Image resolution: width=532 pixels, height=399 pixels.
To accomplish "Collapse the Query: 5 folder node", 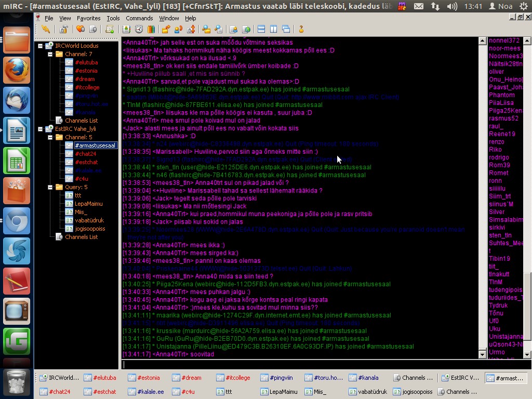I will [50, 187].
